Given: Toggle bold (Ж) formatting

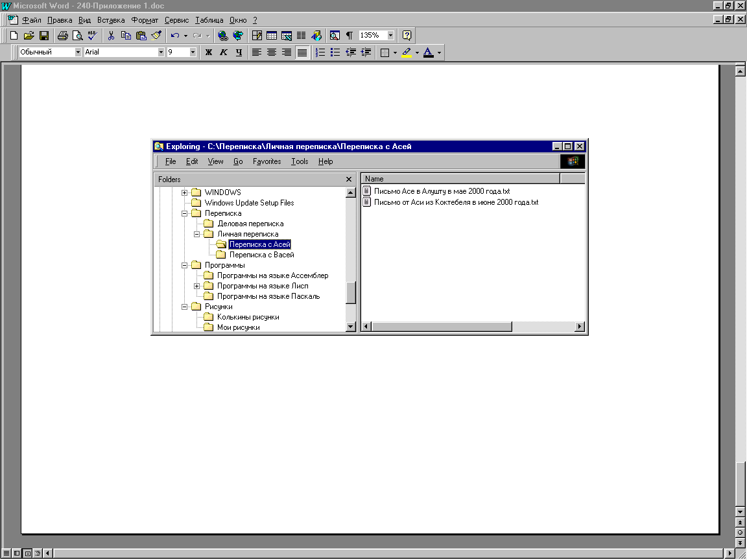Looking at the screenshot, I should pos(209,52).
